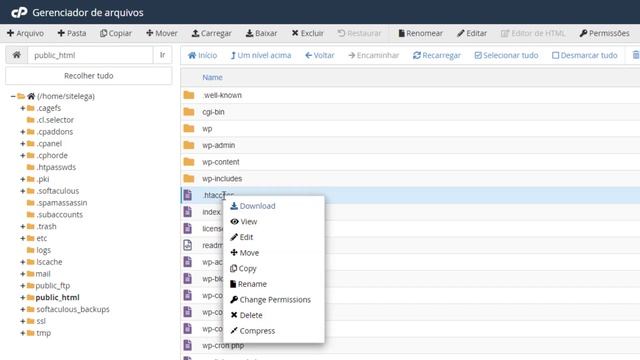Click the Encaminhar forward link
The height and width of the screenshot is (360, 640).
coord(373,56)
